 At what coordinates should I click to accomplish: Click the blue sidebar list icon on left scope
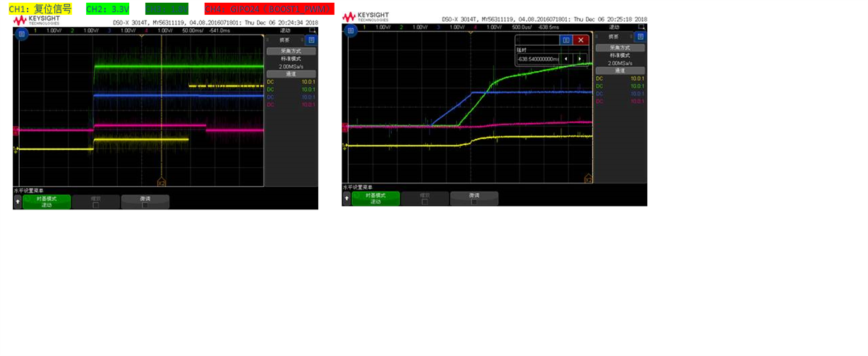pos(311,40)
